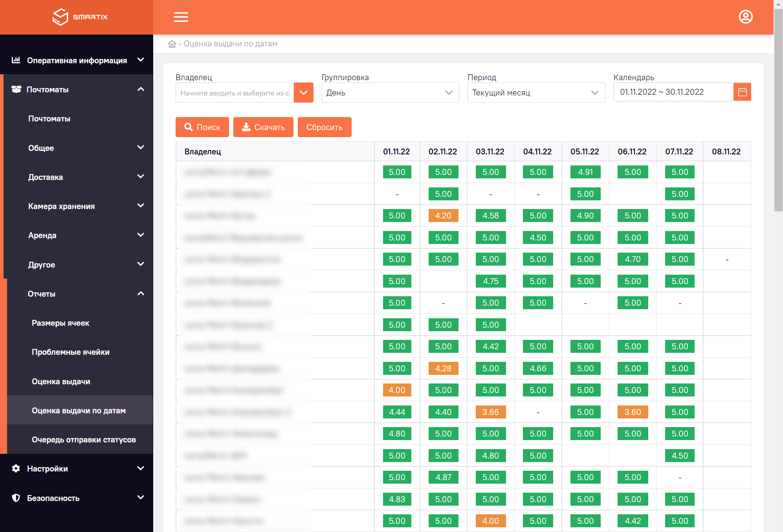
Task: Click the Поиск button
Action: coord(202,127)
